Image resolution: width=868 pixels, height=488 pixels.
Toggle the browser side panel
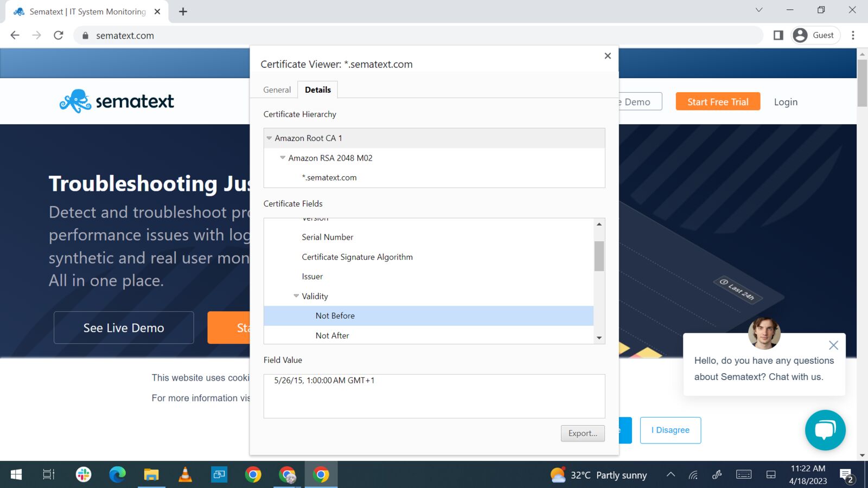click(778, 35)
